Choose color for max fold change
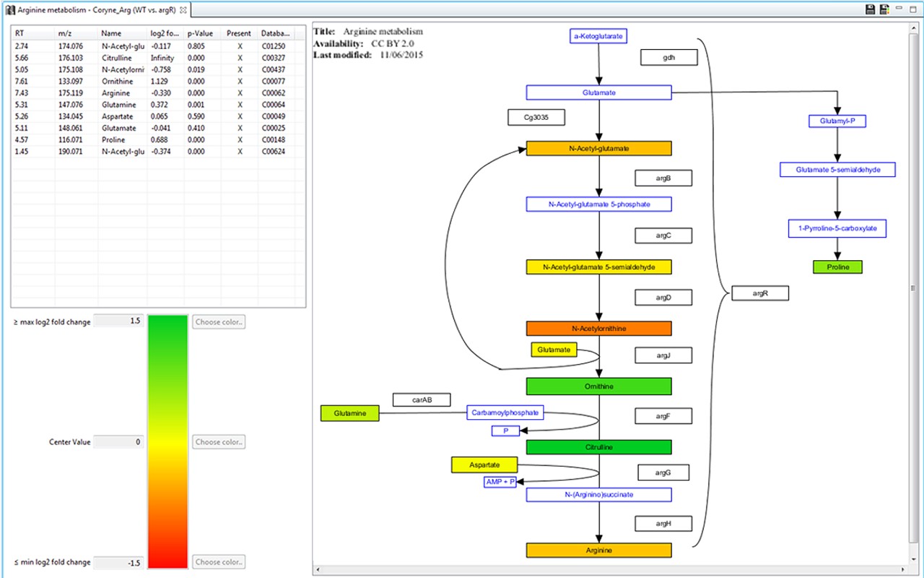The width and height of the screenshot is (924, 578). coord(218,321)
